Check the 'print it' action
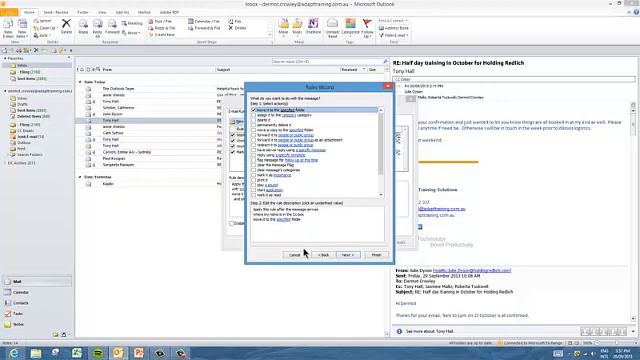This screenshot has width=640, height=360. (253, 180)
